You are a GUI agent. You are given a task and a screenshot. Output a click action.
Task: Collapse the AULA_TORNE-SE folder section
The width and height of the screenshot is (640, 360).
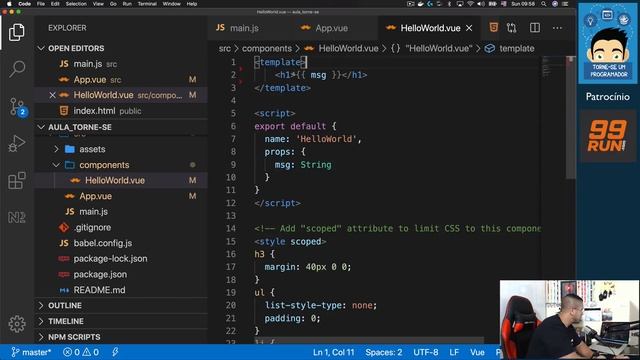tap(80, 127)
